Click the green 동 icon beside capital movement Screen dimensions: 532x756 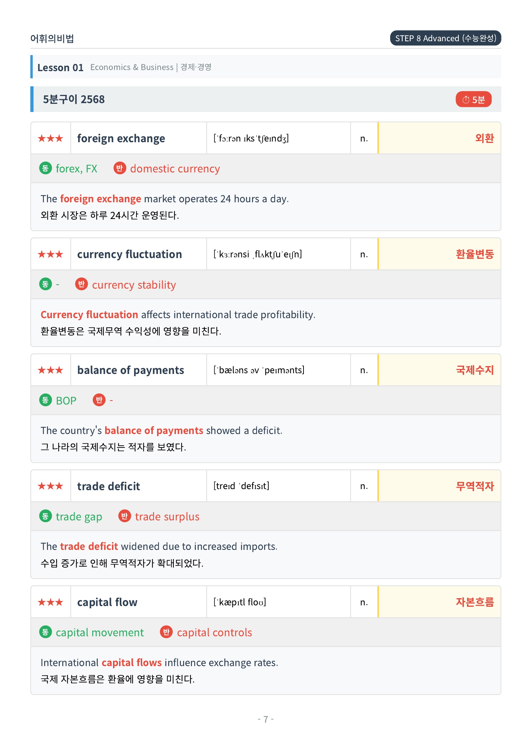(45, 632)
